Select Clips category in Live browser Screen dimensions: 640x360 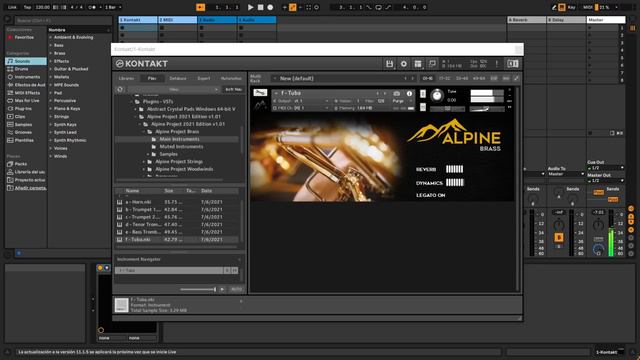[26, 117]
